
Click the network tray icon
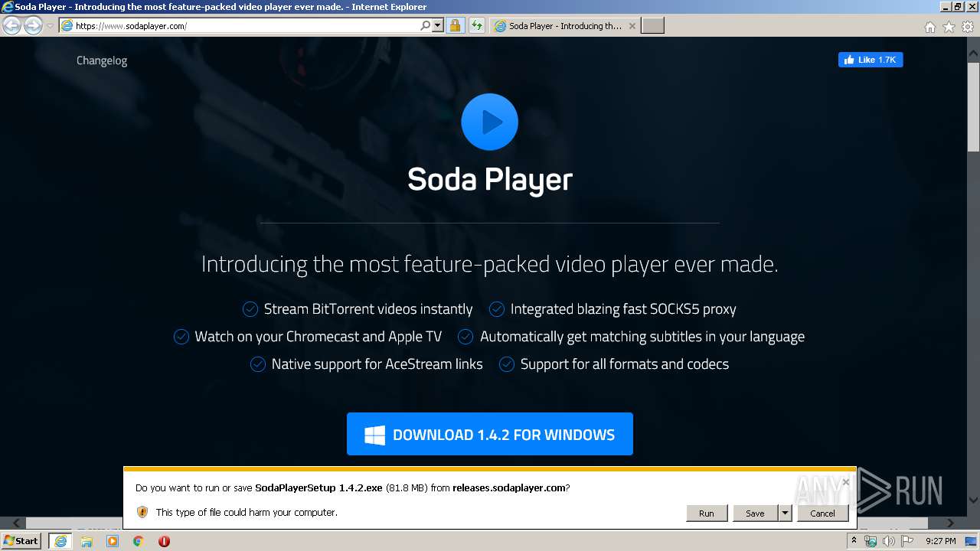[x=871, y=541]
